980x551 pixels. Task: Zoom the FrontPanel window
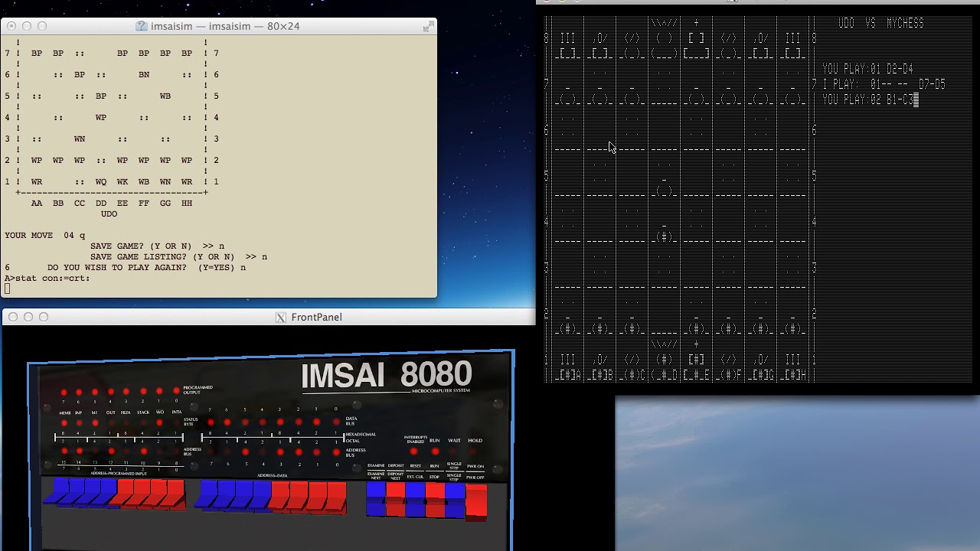tap(44, 317)
